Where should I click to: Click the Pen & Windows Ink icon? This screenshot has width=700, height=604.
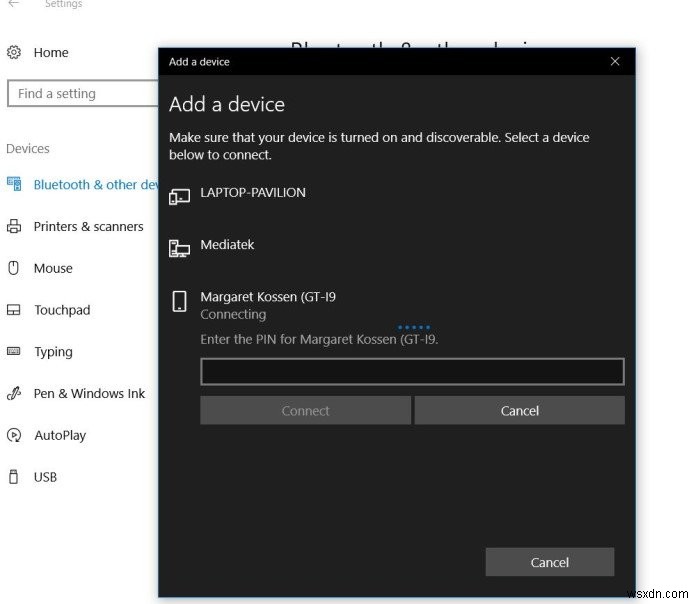coord(14,393)
